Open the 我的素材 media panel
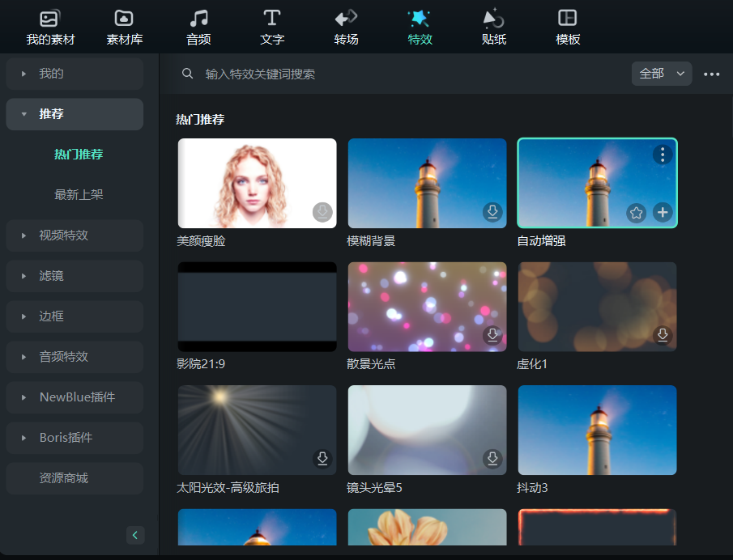 tap(50, 28)
